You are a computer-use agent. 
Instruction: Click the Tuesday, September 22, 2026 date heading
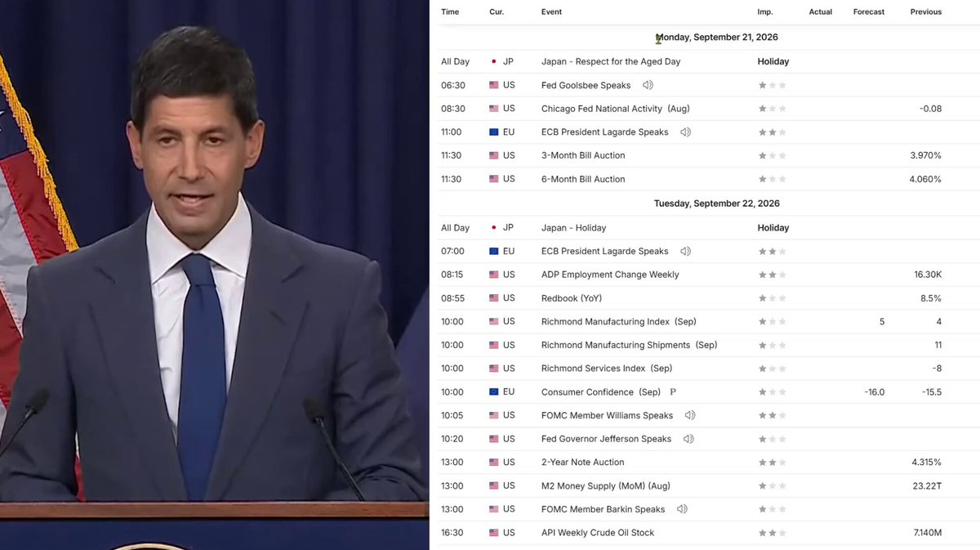pos(716,203)
